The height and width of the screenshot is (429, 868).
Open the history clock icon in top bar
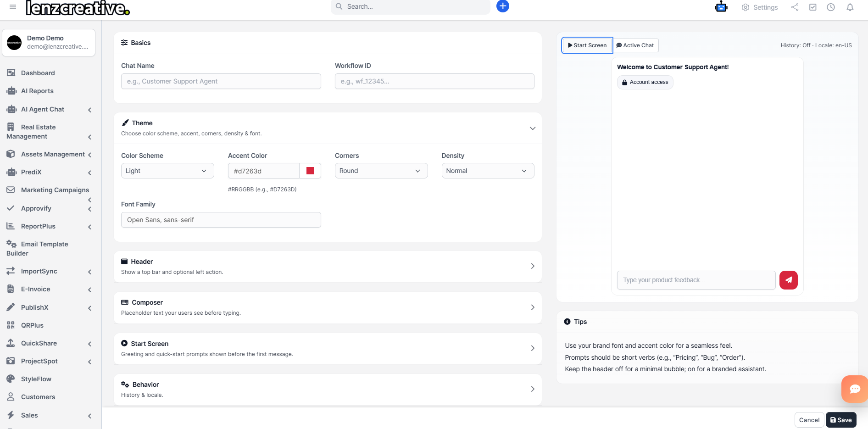pos(830,7)
